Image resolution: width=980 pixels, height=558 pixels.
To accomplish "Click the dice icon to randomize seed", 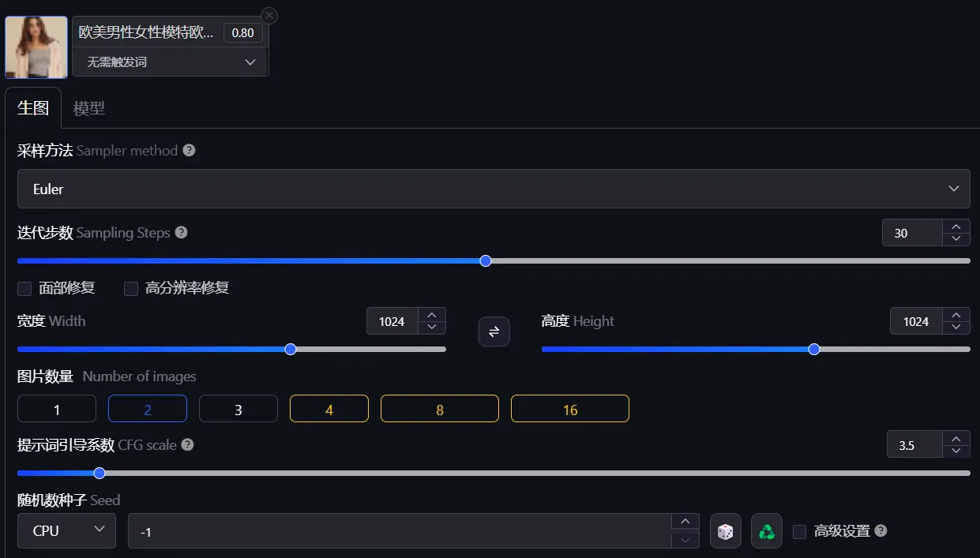I will coord(725,531).
